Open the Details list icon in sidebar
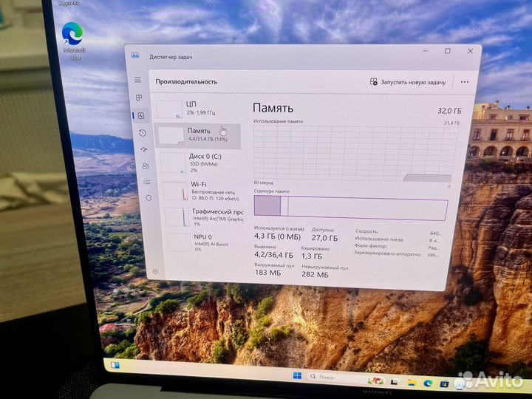This screenshot has width=532, height=399. click(x=147, y=183)
